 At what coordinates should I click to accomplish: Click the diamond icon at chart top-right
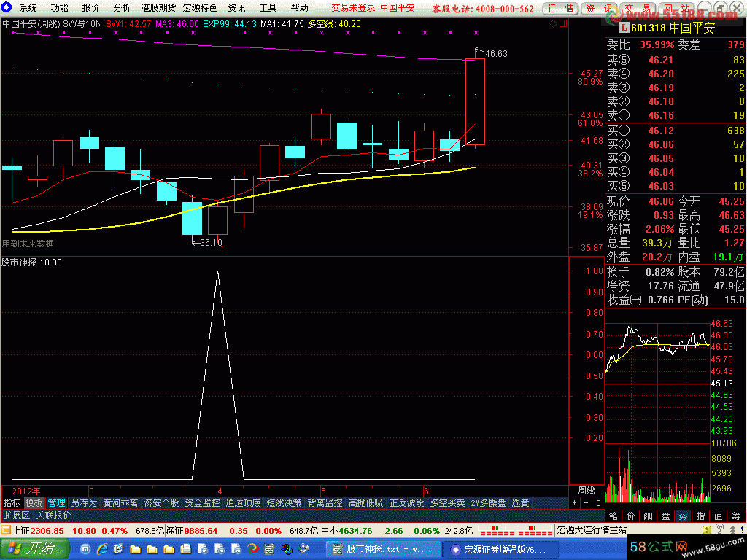pyautogui.click(x=552, y=23)
